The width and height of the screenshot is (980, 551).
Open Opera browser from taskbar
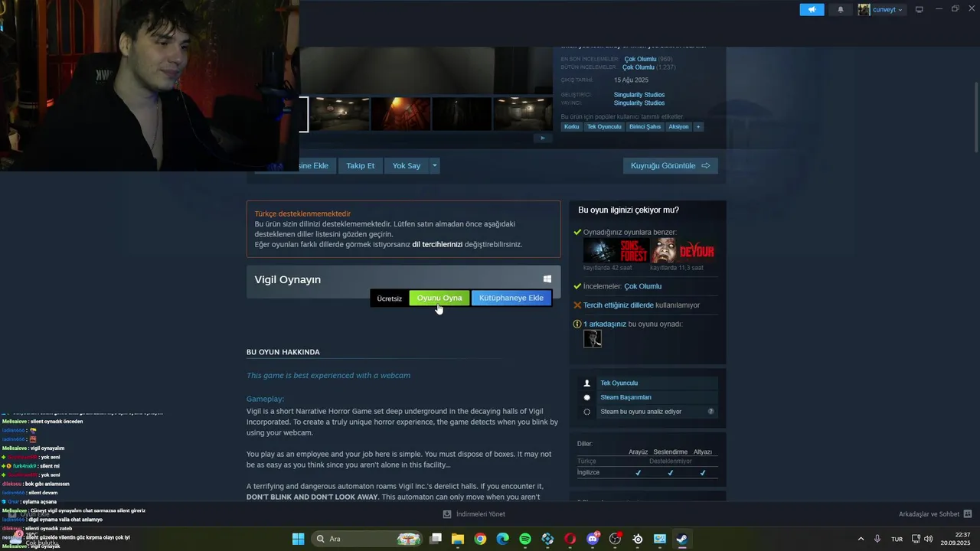pyautogui.click(x=570, y=539)
